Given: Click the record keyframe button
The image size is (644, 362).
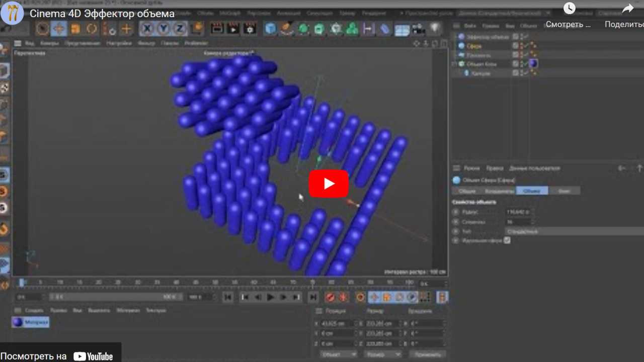Looking at the screenshot, I should 330,297.
